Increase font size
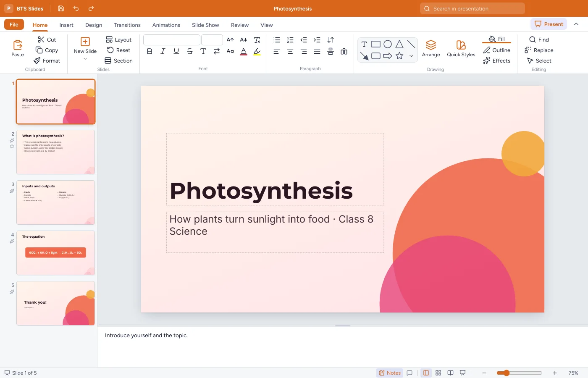 coord(230,40)
